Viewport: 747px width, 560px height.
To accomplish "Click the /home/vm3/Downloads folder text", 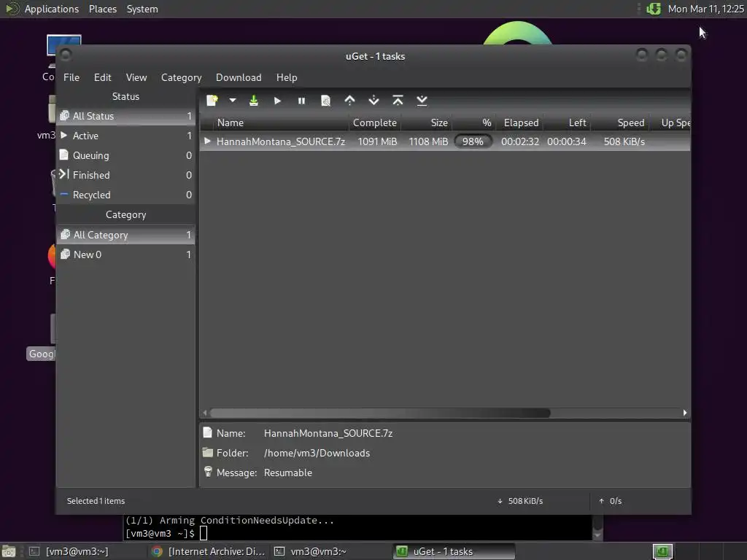I will click(317, 454).
